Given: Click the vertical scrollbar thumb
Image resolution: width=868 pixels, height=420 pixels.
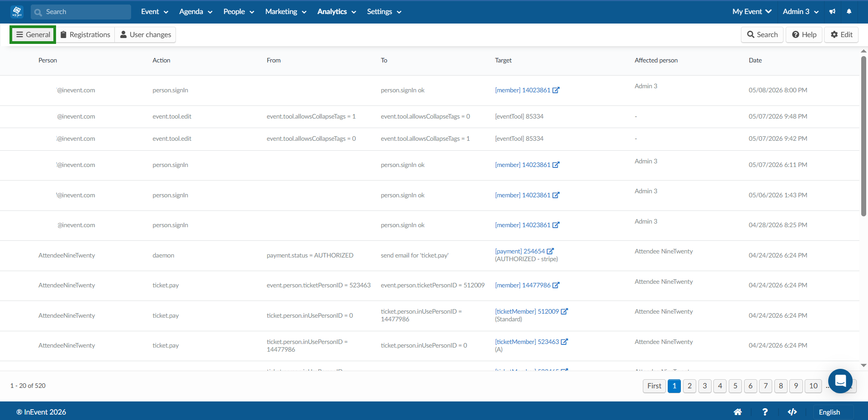Looking at the screenshot, I should [863, 136].
